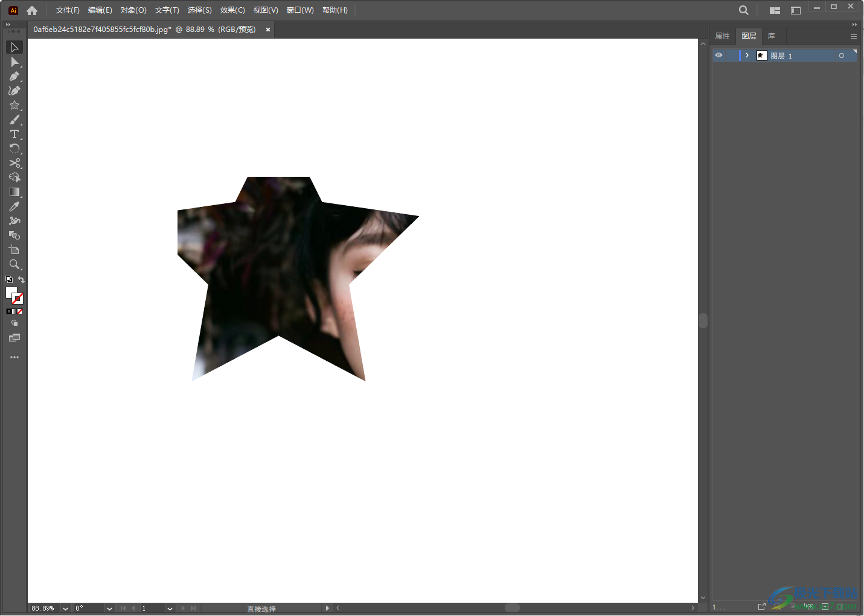Select the Eyedropper tool
Screen dimensions: 864x616
pos(14,207)
